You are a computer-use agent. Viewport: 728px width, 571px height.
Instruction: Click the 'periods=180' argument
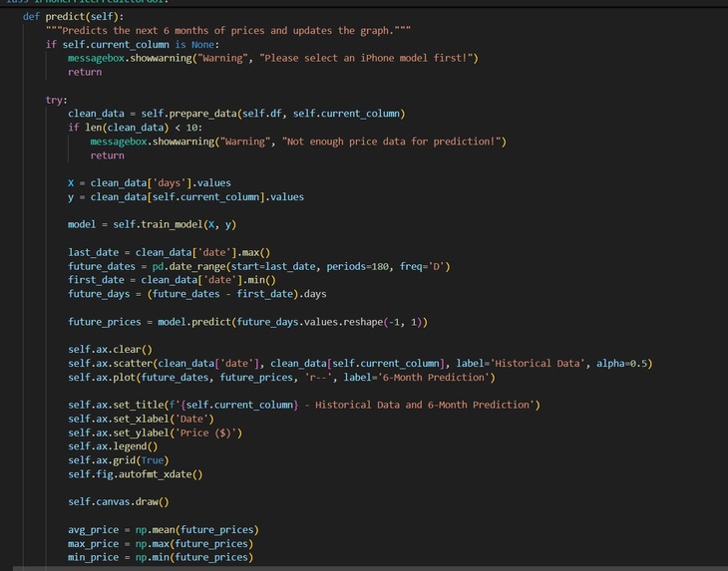point(357,266)
